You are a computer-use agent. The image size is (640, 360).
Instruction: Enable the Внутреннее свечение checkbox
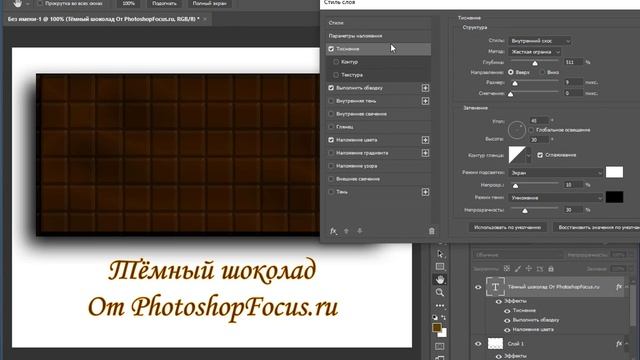coord(331,114)
